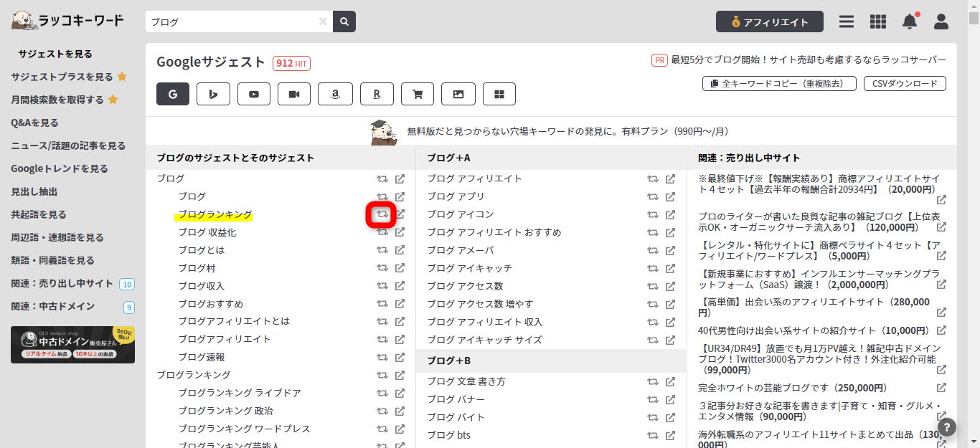
Task: Switch to the Rakuten suggest source
Action: click(377, 94)
